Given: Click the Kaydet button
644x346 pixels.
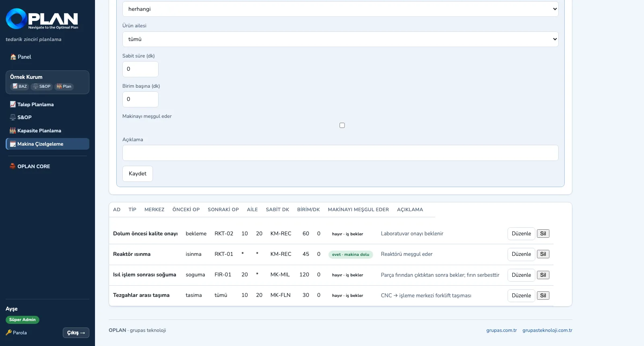Looking at the screenshot, I should (x=138, y=174).
